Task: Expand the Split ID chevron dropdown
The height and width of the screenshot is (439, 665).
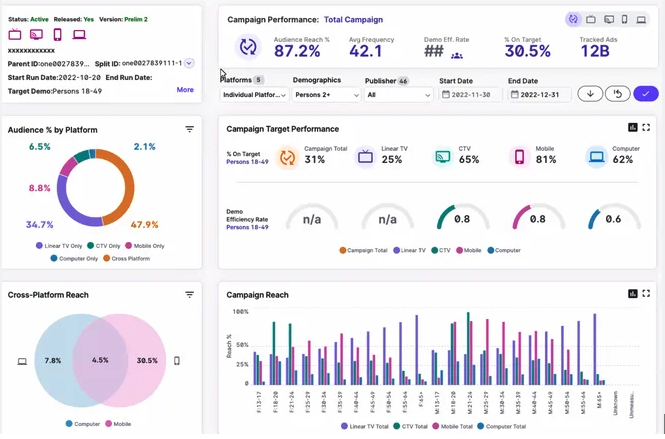Action: point(189,63)
